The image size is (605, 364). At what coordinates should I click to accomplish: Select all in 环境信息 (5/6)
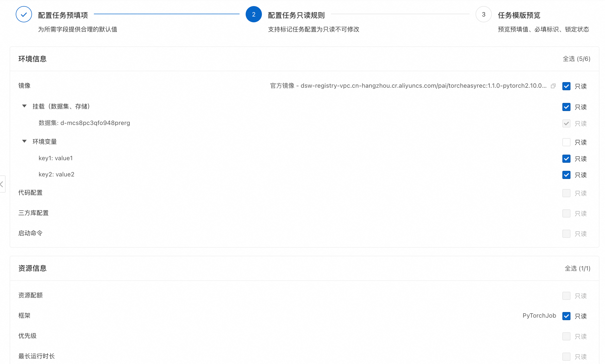[x=576, y=59]
